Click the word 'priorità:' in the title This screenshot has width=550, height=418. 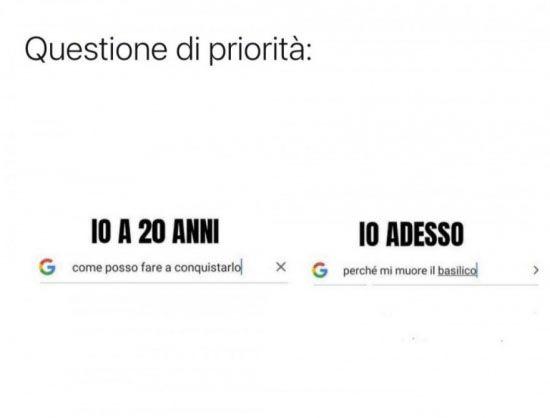pyautogui.click(x=260, y=50)
